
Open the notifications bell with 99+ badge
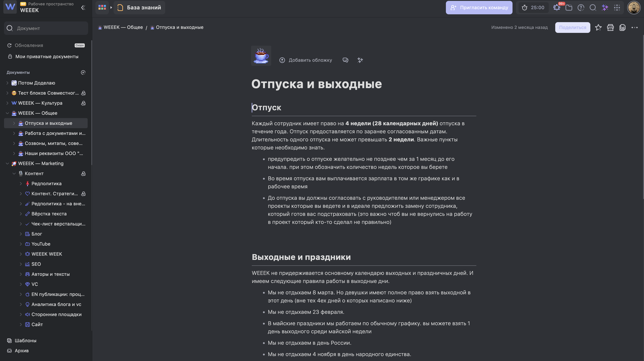[x=557, y=8]
